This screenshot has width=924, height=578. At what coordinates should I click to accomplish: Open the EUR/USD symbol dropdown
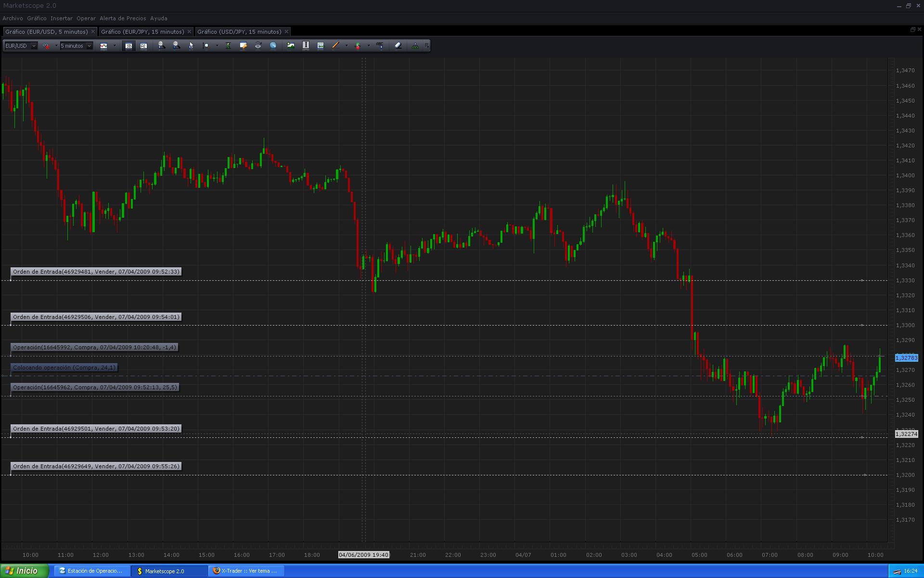34,46
